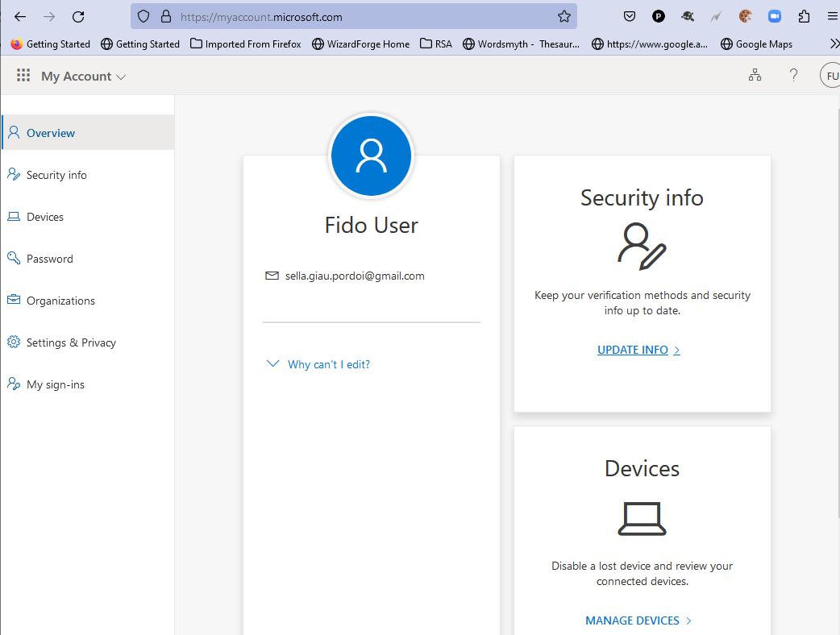
Task: Open the WizardForge Home bookmark
Action: [360, 44]
